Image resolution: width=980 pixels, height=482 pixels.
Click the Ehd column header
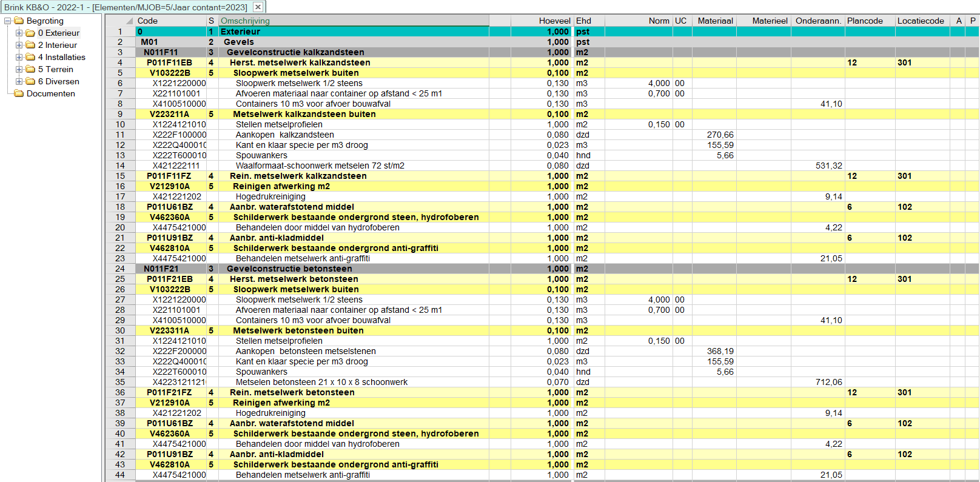[x=589, y=21]
